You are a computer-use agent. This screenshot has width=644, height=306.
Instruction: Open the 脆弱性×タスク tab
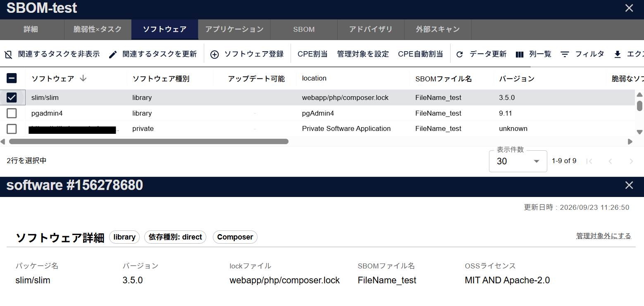(98, 30)
